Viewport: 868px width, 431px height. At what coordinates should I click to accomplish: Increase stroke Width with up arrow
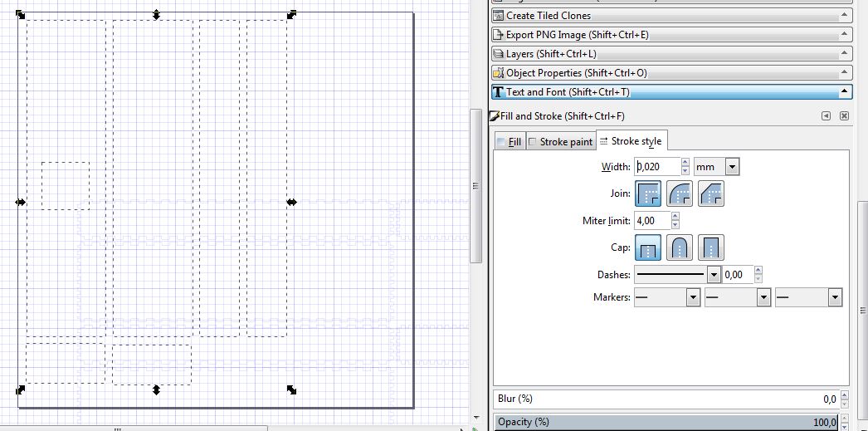pos(685,163)
